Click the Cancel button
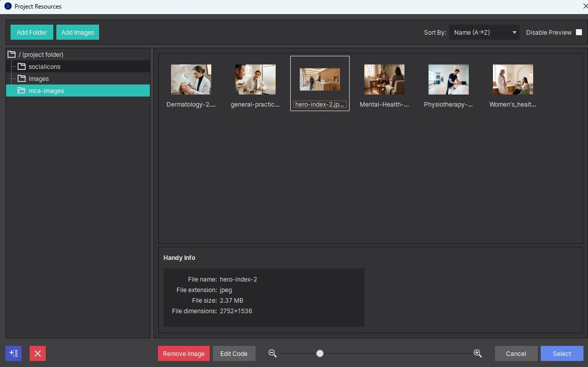The image size is (588, 367). point(516,353)
